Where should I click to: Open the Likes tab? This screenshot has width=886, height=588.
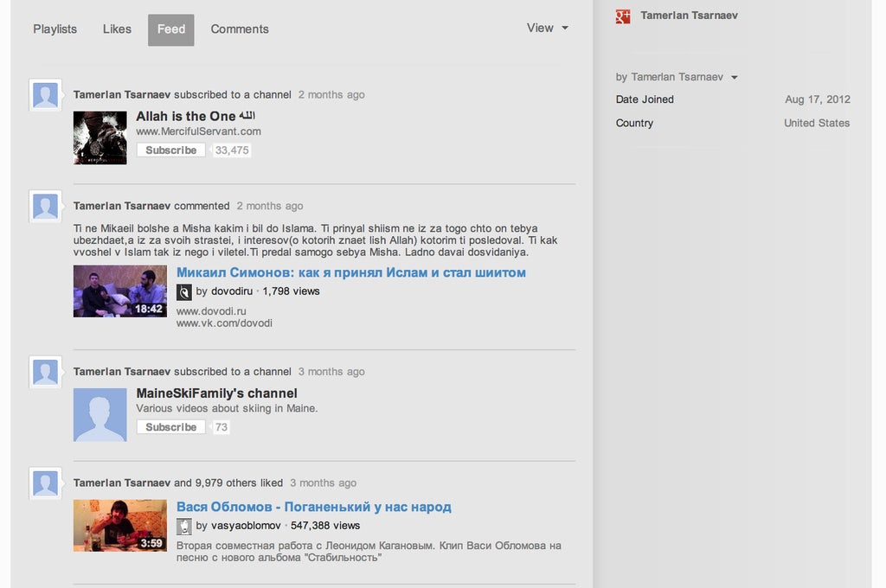[x=117, y=29]
